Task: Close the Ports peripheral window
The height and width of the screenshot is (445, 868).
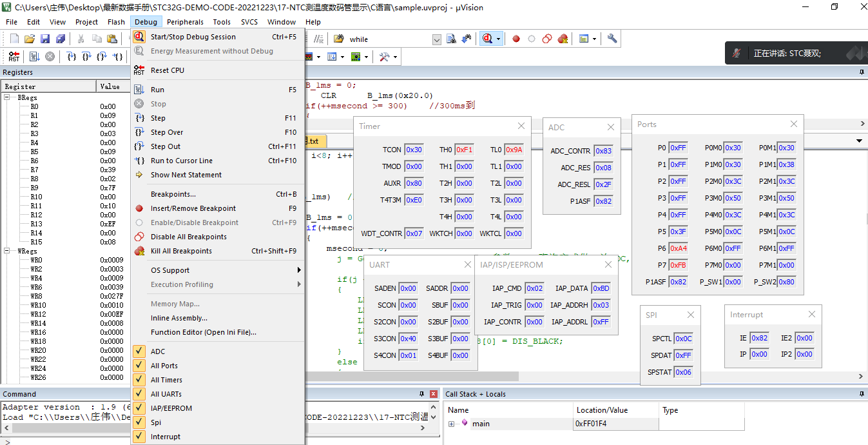Action: [794, 124]
